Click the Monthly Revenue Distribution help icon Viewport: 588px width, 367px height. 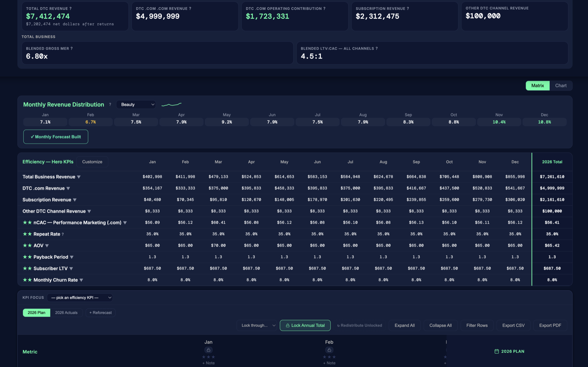(110, 105)
